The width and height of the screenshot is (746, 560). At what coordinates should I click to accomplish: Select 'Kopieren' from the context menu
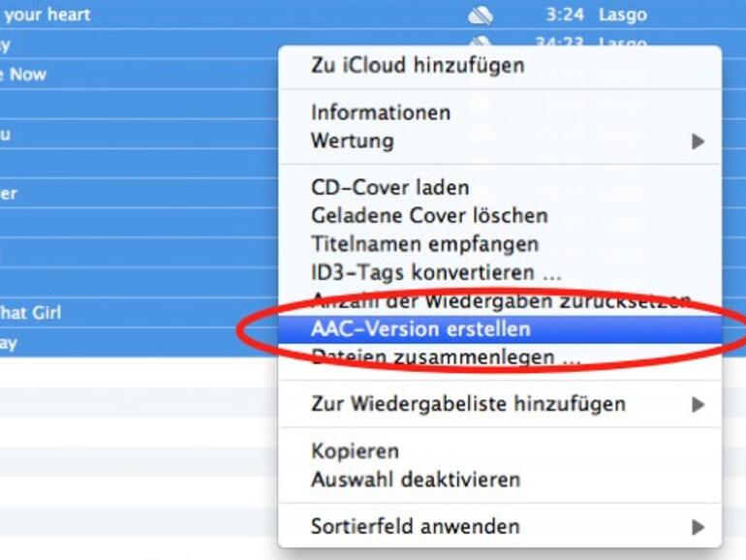pyautogui.click(x=500, y=451)
